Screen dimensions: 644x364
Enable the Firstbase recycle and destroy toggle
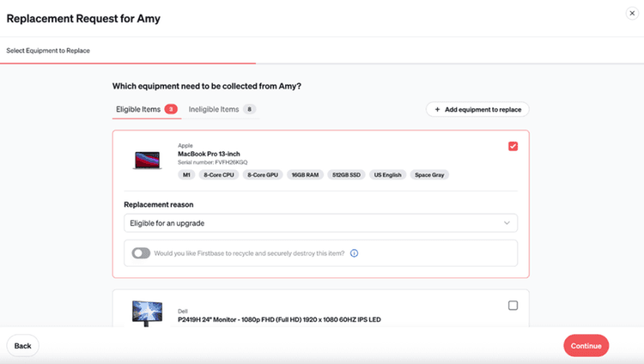click(141, 253)
